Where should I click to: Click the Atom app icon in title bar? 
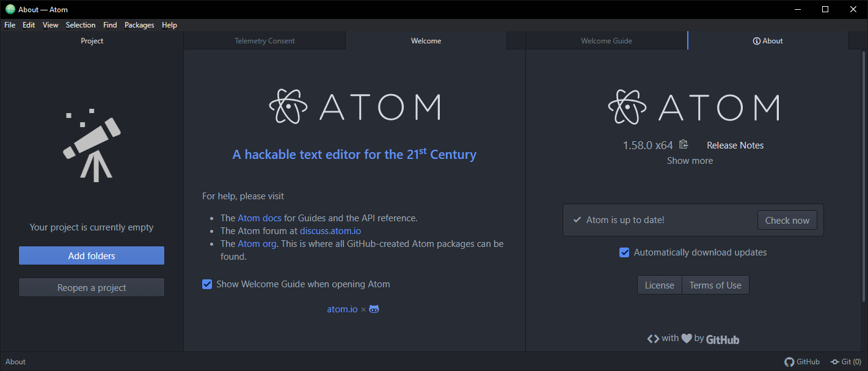click(10, 9)
